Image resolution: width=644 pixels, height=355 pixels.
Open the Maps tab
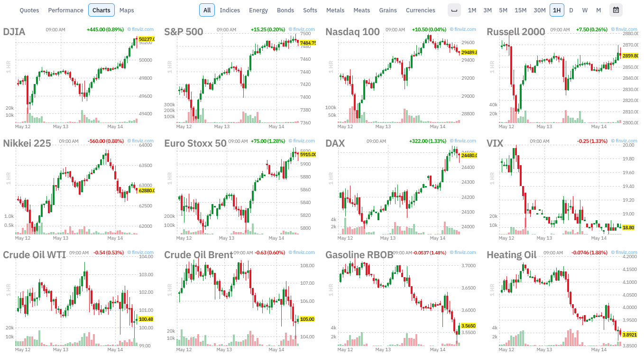point(127,10)
